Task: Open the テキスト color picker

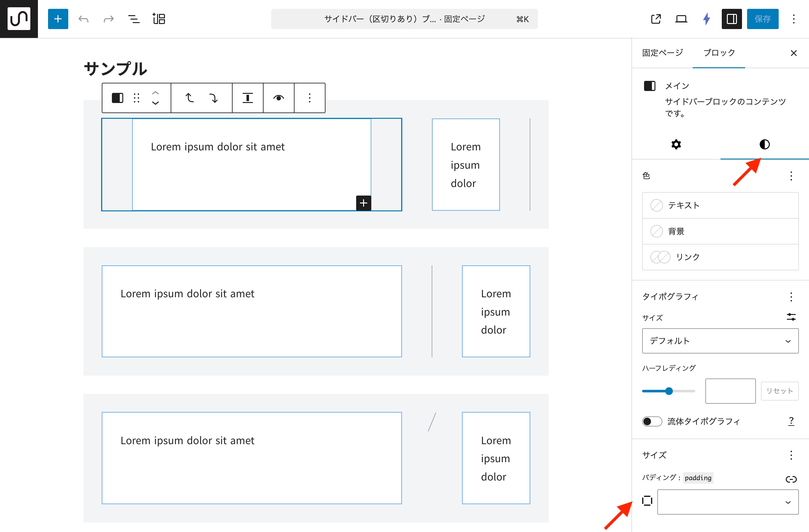Action: click(720, 205)
